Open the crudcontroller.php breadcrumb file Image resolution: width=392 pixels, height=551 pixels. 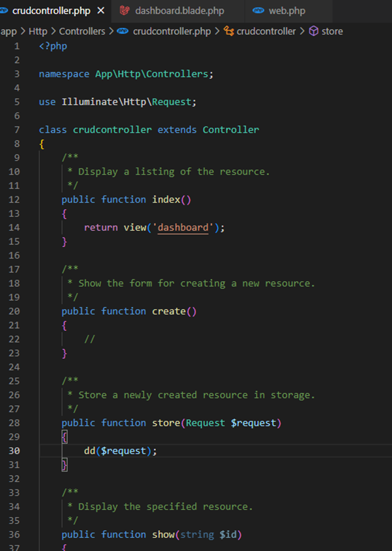coord(172,31)
